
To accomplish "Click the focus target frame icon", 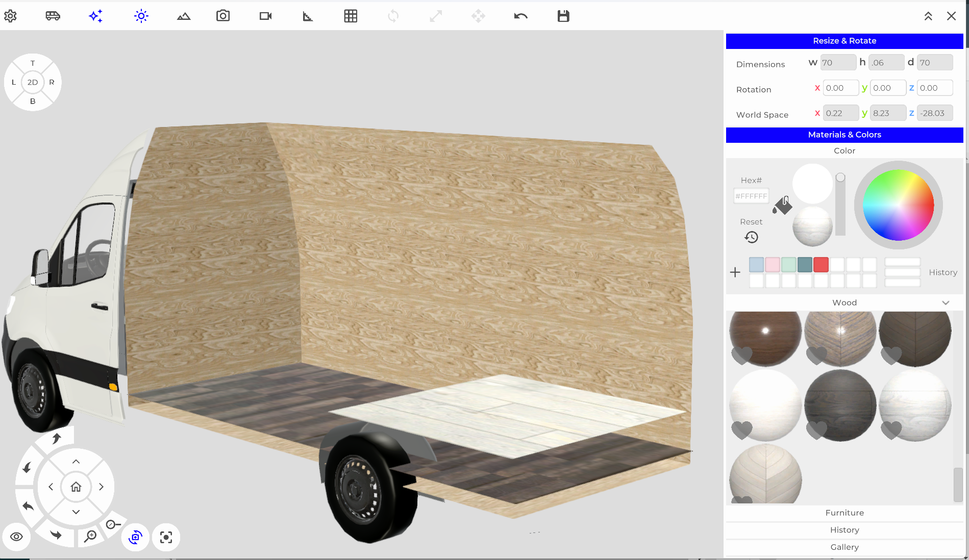I will click(166, 537).
